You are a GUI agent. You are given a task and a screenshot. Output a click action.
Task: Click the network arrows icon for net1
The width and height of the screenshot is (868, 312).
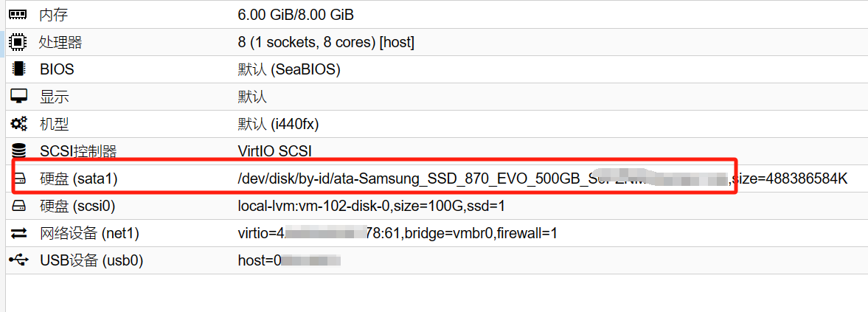[x=18, y=233]
